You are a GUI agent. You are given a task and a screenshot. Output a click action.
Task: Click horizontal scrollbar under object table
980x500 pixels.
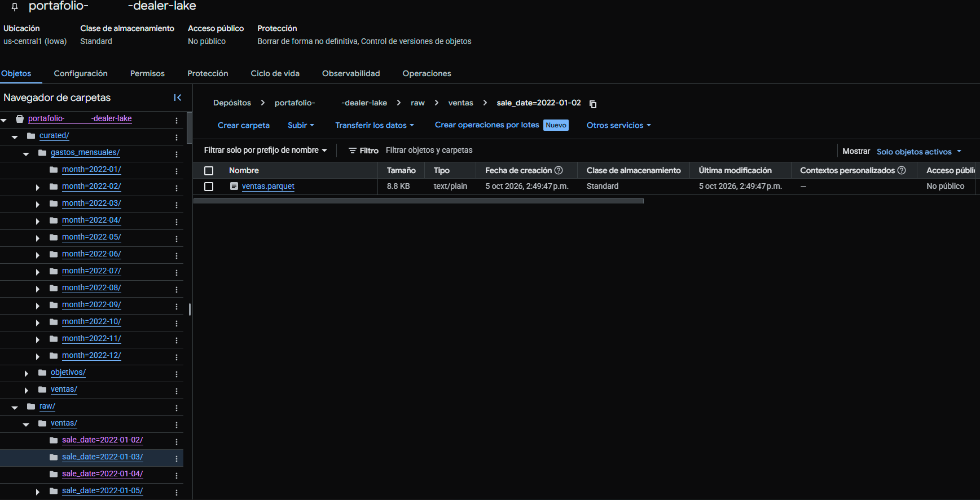tap(418, 201)
